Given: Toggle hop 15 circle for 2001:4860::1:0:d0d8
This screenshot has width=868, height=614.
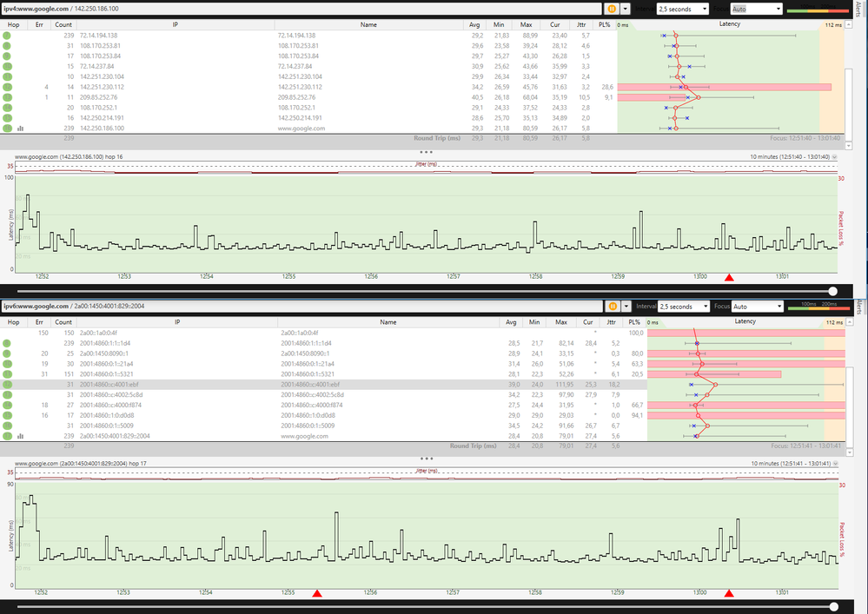Looking at the screenshot, I should (x=7, y=415).
